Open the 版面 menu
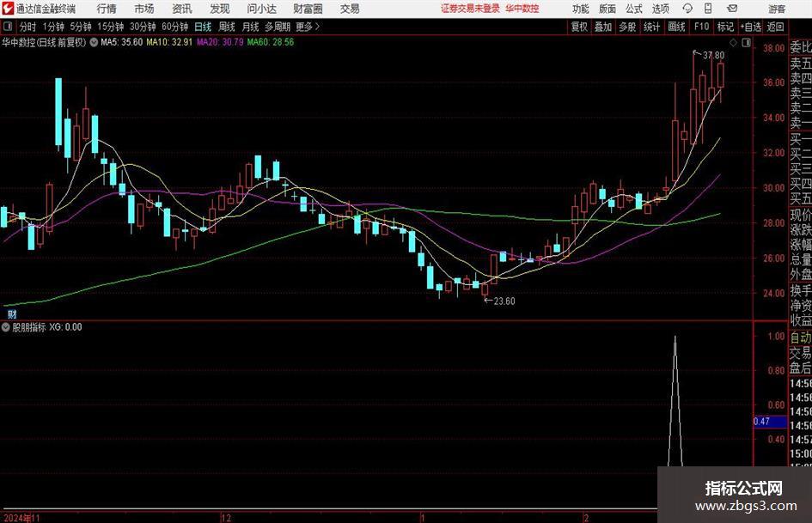 click(x=607, y=9)
